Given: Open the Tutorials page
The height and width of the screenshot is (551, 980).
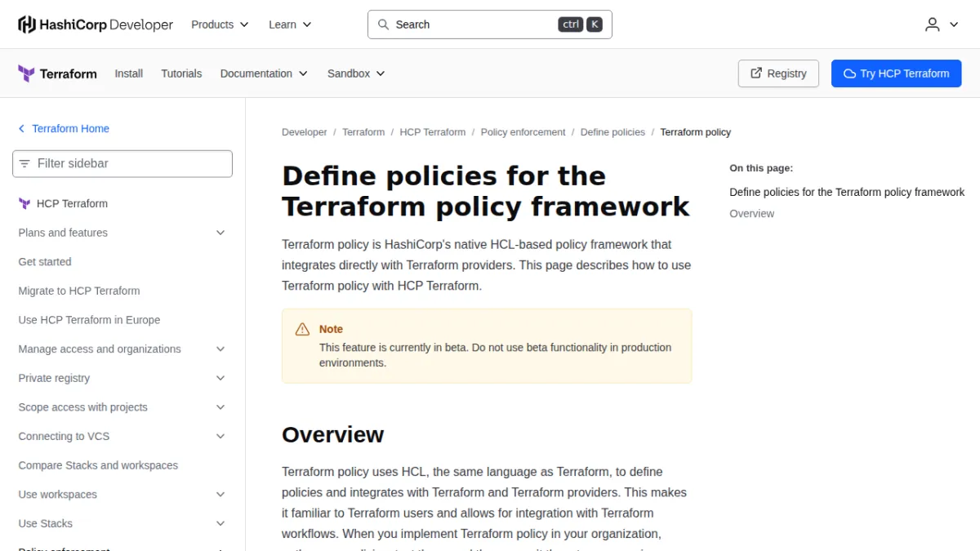Looking at the screenshot, I should point(181,73).
